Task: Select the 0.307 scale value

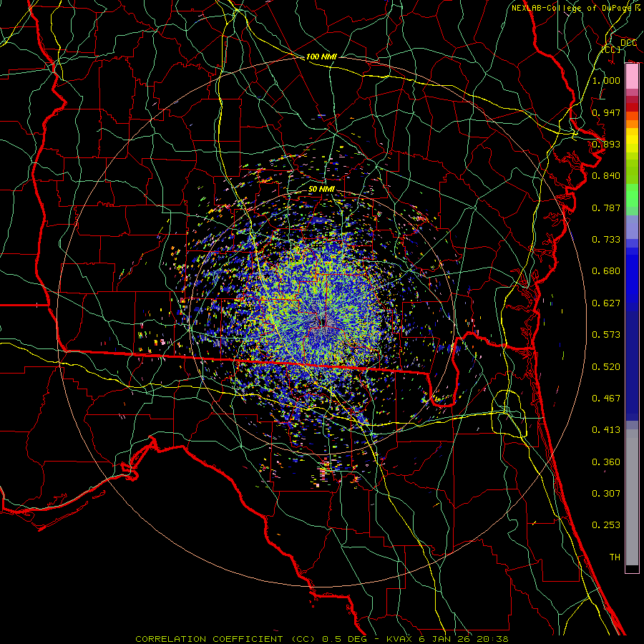Action: click(x=606, y=494)
